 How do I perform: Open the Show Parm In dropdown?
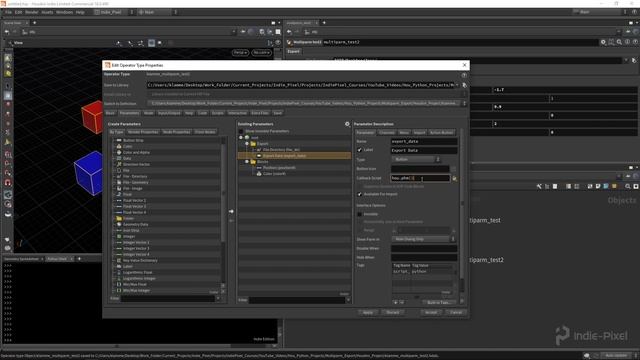[x=424, y=239]
